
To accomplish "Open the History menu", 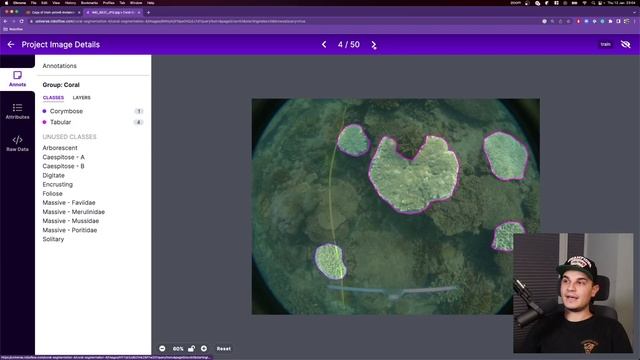I will (x=70, y=3).
